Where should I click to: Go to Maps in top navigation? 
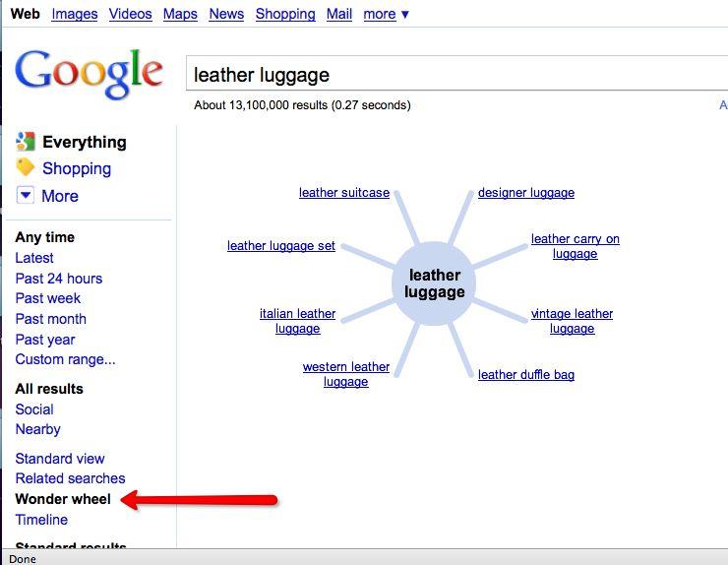click(x=180, y=14)
